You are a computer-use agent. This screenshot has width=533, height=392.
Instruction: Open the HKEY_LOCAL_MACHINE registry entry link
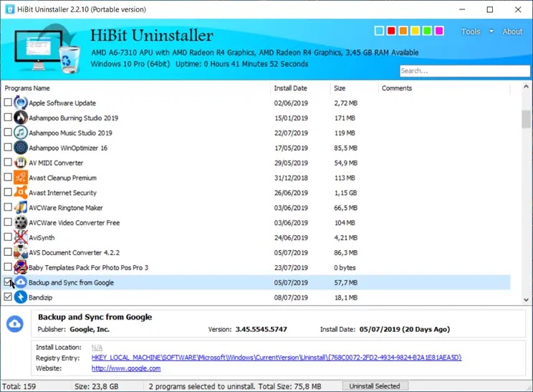[277, 358]
